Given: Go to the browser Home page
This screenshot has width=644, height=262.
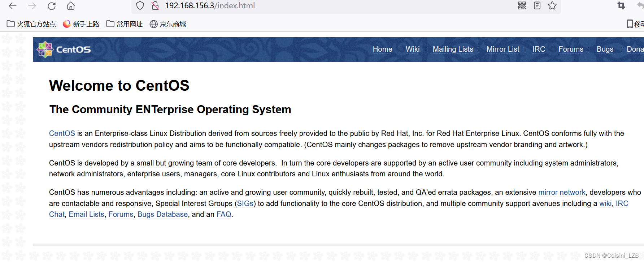Looking at the screenshot, I should [71, 6].
